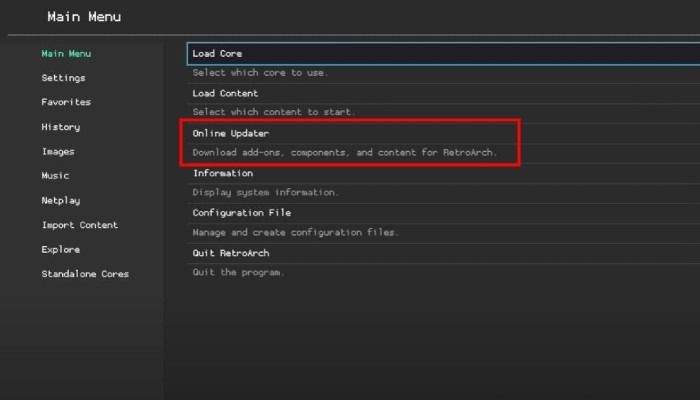Select Main Menu in the sidebar
Screen dimensions: 700x400
[x=66, y=53]
